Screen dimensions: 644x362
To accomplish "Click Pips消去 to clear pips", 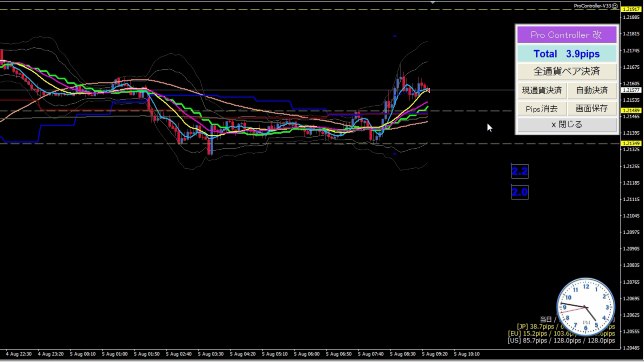I will coord(542,108).
